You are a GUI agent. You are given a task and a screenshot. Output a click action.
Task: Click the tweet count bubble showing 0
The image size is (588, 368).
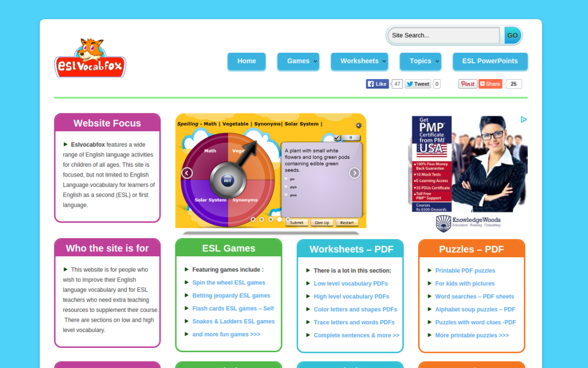click(x=437, y=84)
